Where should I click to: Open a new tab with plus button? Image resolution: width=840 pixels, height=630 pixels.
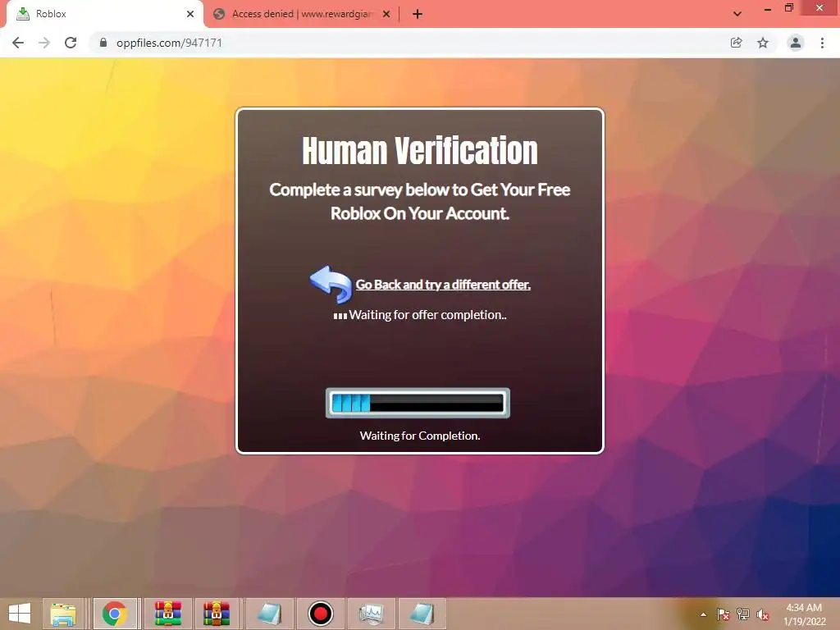[418, 15]
